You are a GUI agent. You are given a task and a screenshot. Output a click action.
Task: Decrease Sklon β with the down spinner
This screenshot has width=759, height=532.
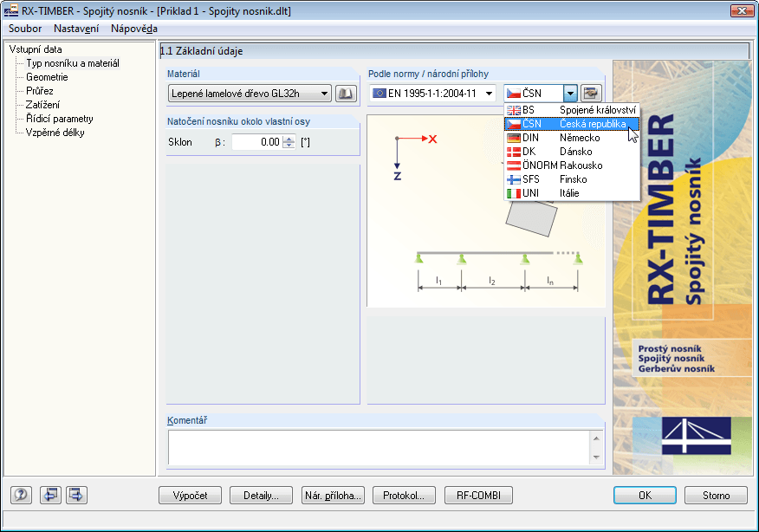[x=289, y=146]
